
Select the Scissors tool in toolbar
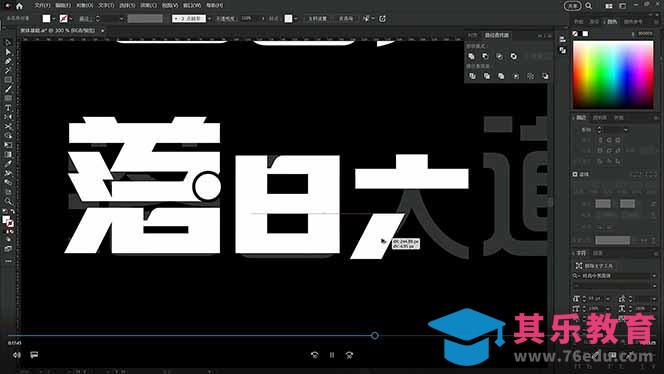pos(8,127)
